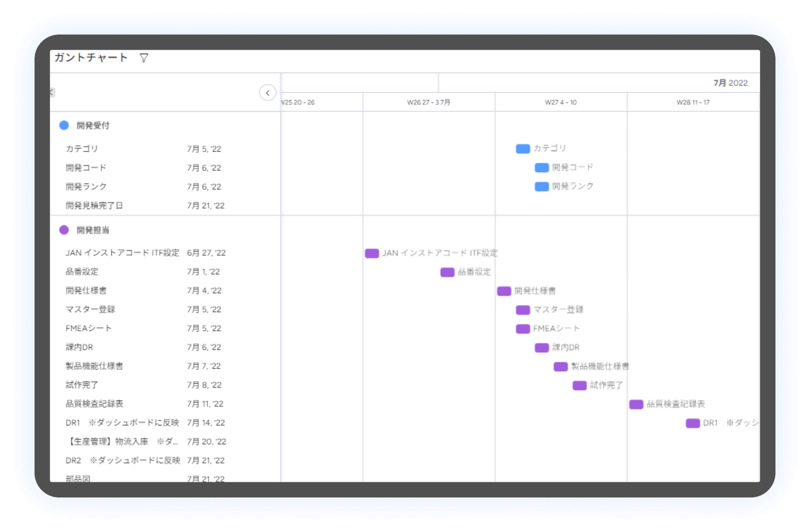The height and width of the screenshot is (532, 810).
Task: Click the purple マスター登録 timeline bar
Action: click(523, 310)
